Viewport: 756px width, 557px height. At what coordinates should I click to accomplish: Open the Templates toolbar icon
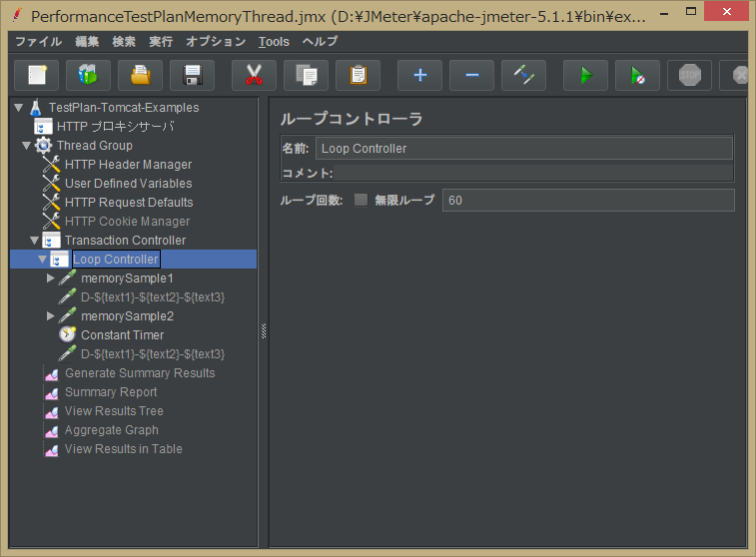click(88, 75)
